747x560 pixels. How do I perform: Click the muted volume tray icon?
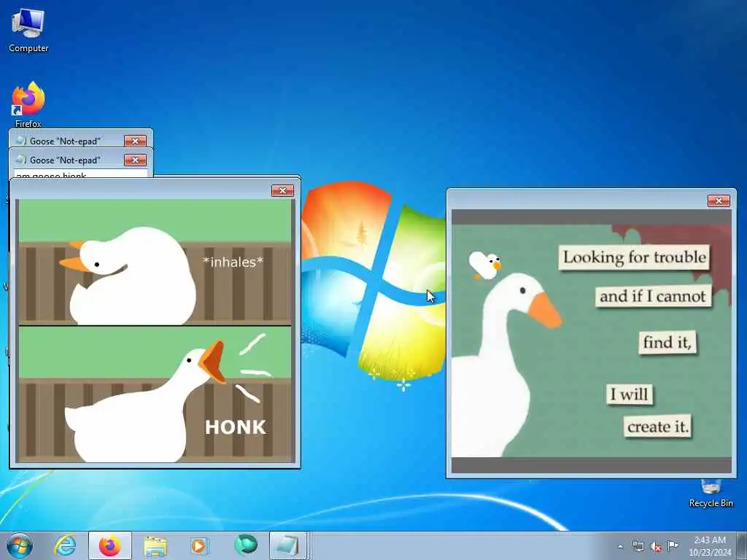pos(656,547)
